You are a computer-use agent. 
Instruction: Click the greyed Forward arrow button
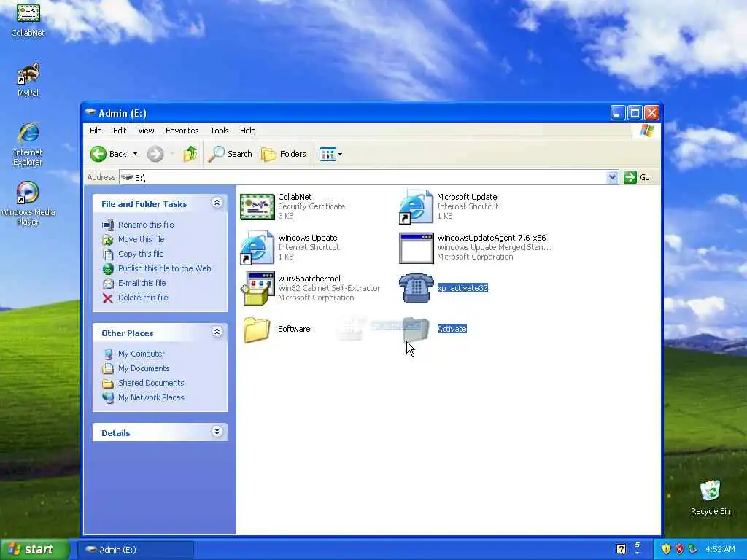tap(155, 154)
